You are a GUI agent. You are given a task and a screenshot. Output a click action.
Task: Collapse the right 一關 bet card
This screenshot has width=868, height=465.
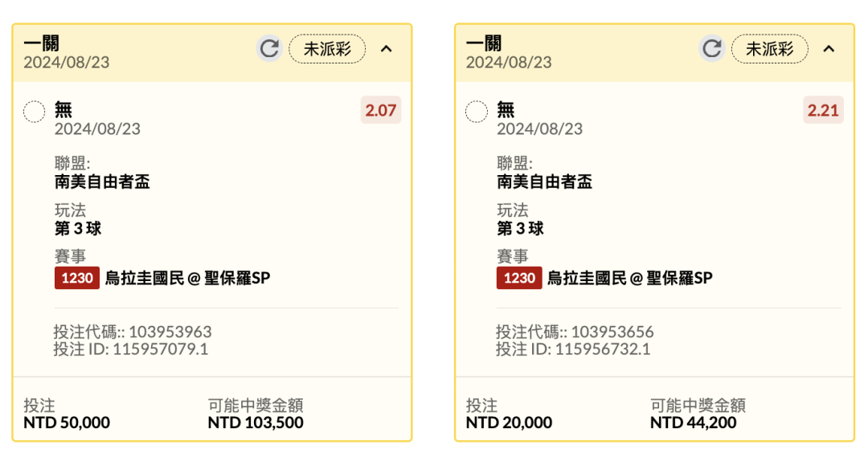coord(829,49)
